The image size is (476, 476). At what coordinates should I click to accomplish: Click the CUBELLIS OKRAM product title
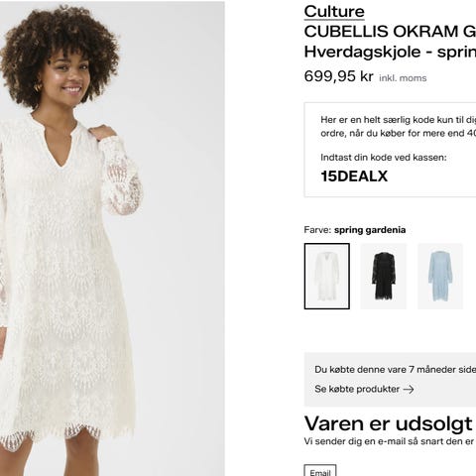(x=390, y=32)
